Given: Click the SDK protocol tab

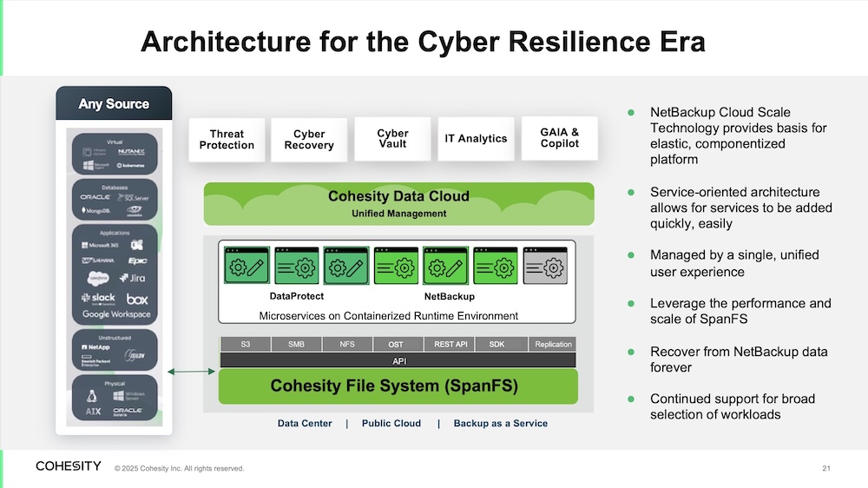Looking at the screenshot, I should point(501,344).
